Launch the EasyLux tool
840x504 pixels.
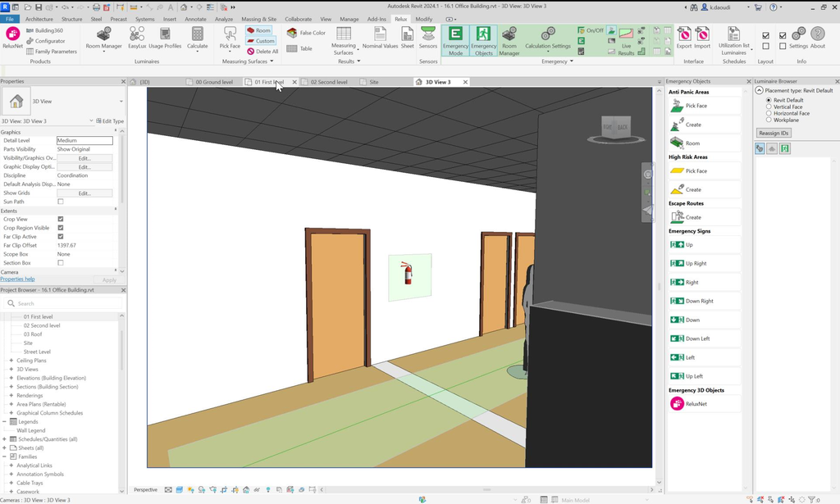pos(137,38)
